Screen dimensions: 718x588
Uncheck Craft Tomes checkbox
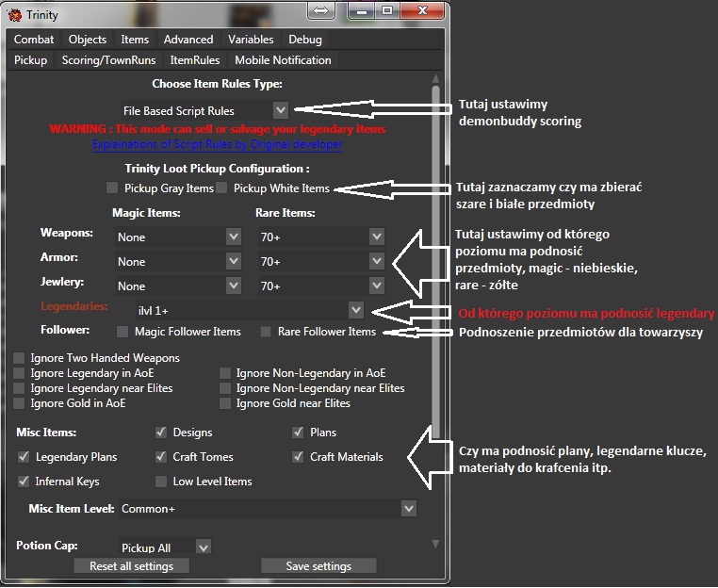(x=161, y=457)
